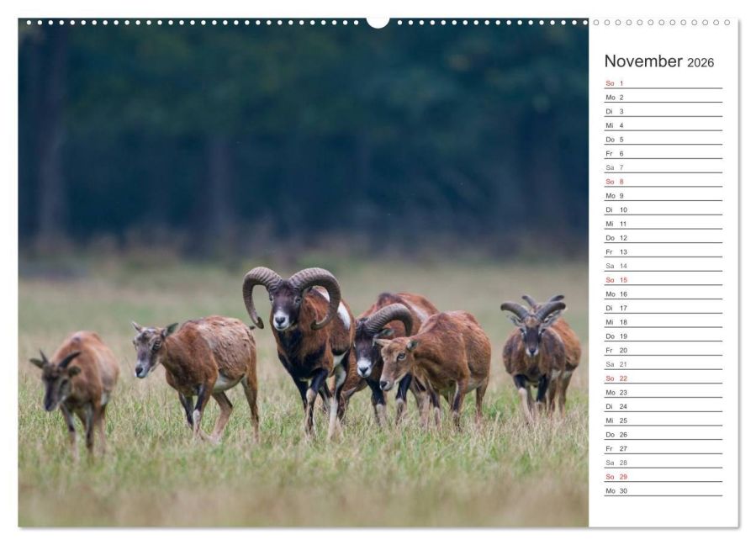The width and height of the screenshot is (756, 545).
Task: Select the Di 10 date row
Action: (663, 209)
